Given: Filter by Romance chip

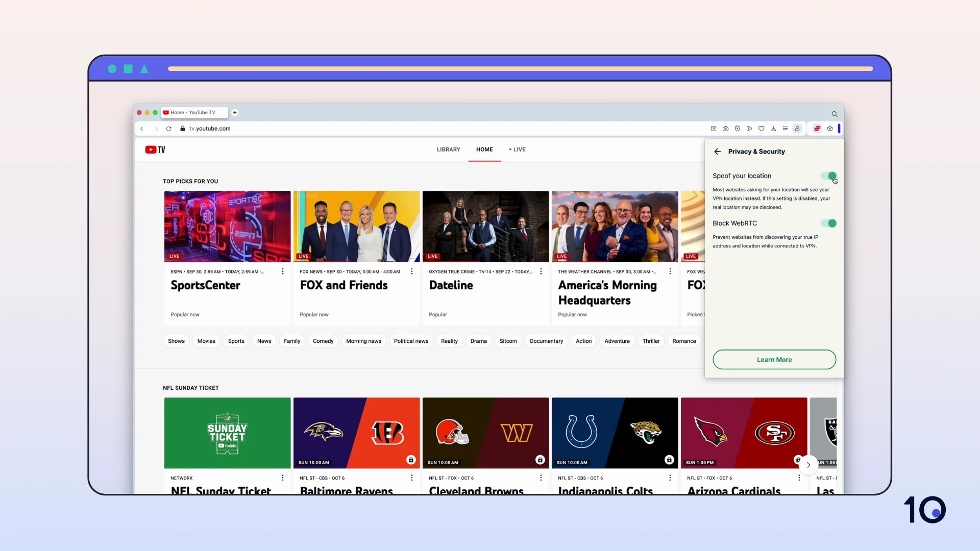Looking at the screenshot, I should tap(684, 341).
